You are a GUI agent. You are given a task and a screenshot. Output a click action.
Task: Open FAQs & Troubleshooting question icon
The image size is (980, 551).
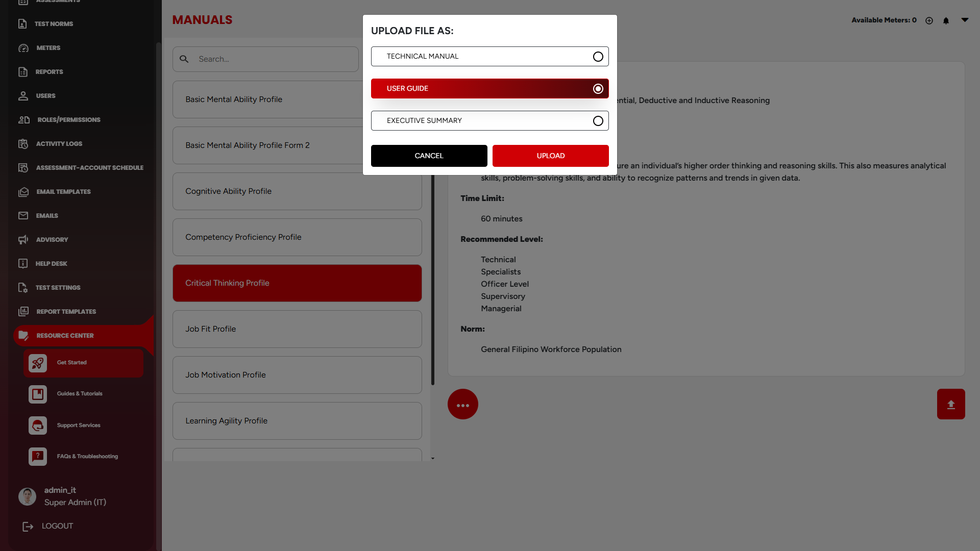38,457
